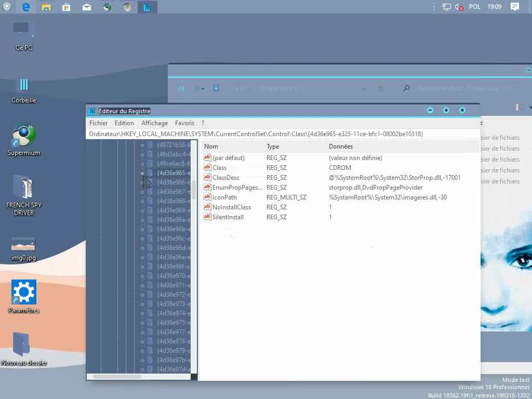The image size is (532, 399).
Task: Open the Mail app from the taskbar
Action: click(x=87, y=7)
